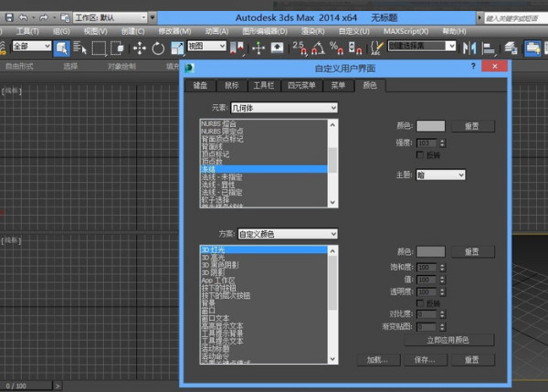The width and height of the screenshot is (548, 392).
Task: Open the 修改器(M) menu
Action: [174, 31]
